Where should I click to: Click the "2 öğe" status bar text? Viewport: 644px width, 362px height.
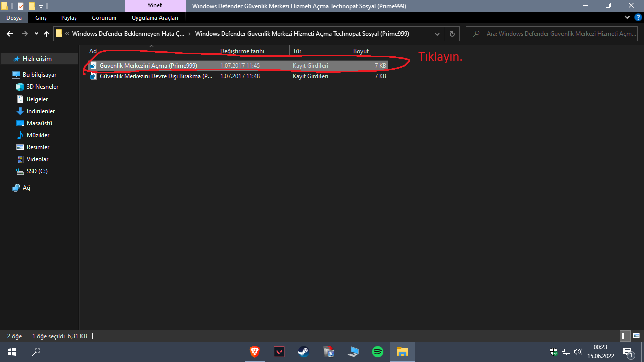15,336
